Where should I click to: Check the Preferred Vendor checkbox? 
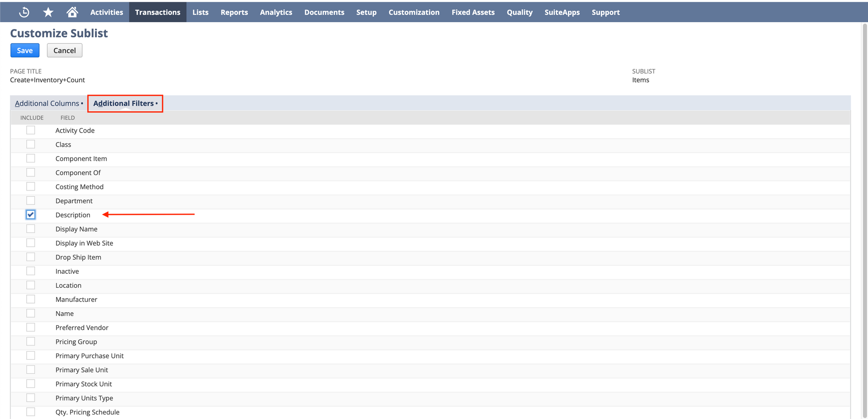31,327
